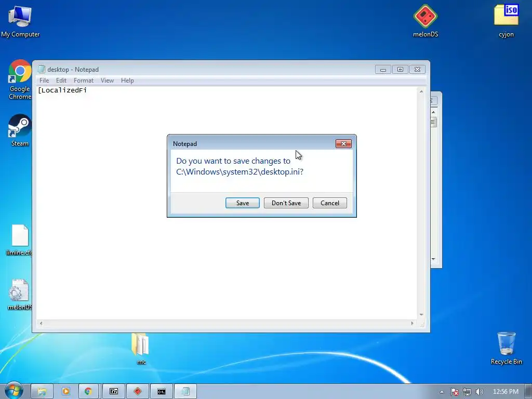Switch to Command Prompt in taskbar
Viewport: 532px width, 399px height.
click(162, 392)
